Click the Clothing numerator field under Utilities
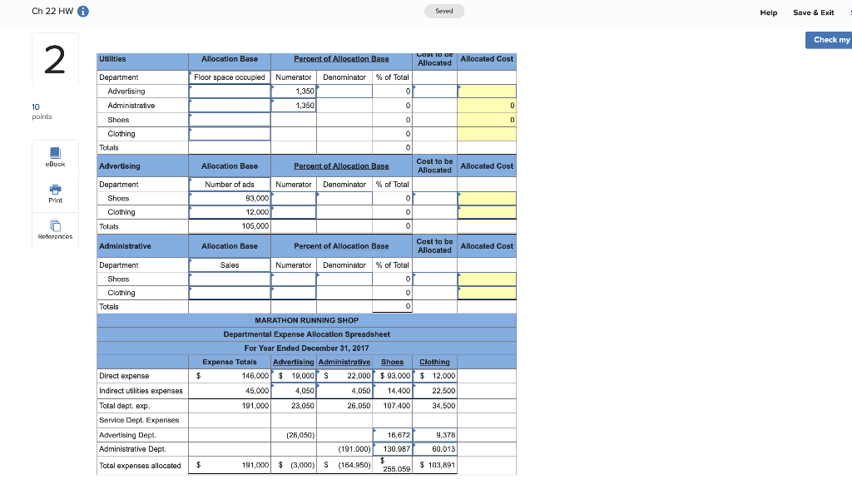852x504 pixels. (293, 133)
